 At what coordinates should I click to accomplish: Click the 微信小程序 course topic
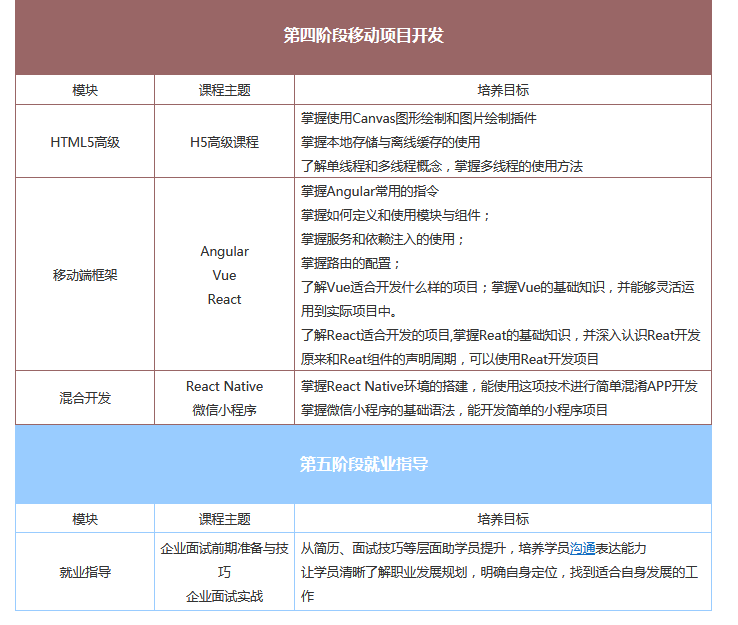pos(224,410)
